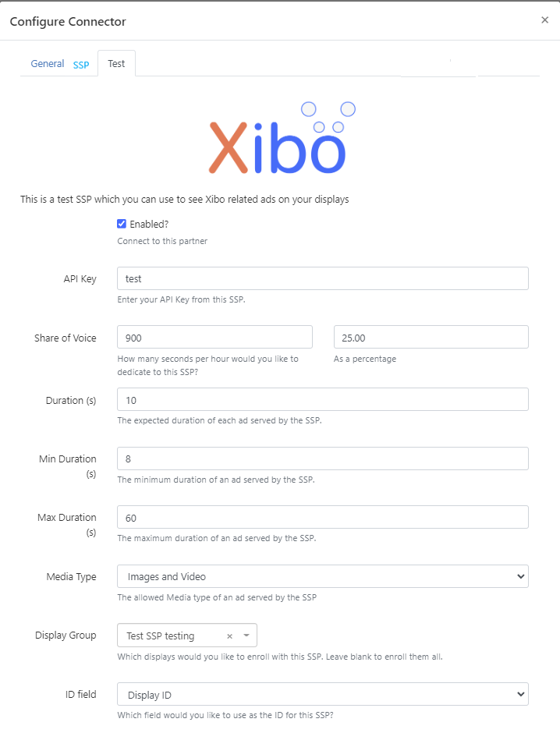The image size is (560, 740).
Task: Focus the Min Duration input field
Action: [322, 459]
